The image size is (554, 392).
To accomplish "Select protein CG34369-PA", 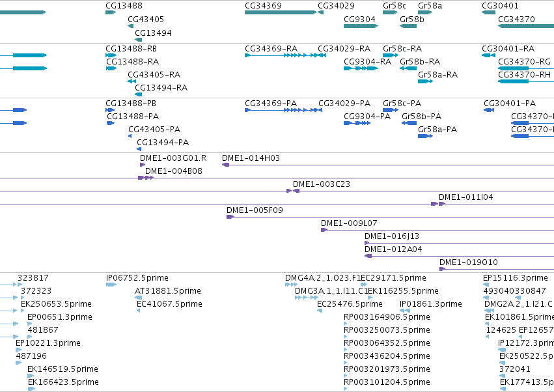I will 271,104.
